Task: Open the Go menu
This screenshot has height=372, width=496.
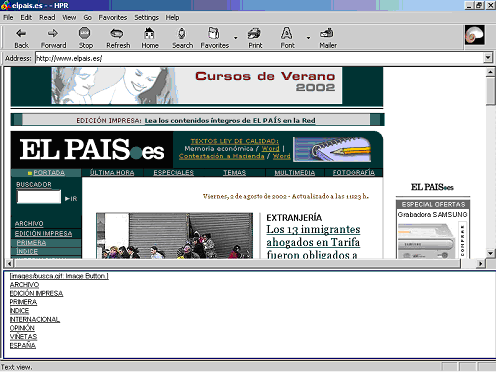Action: (87, 17)
